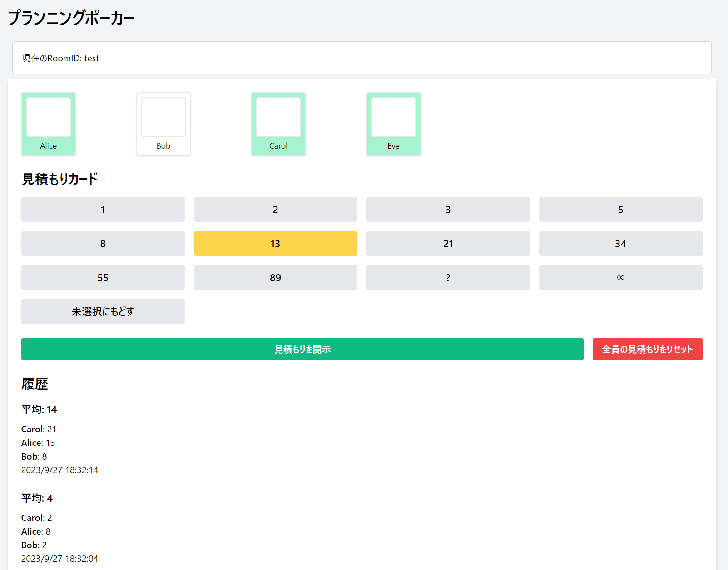This screenshot has height=570, width=728.
Task: Choose the infinity estimate card
Action: click(x=620, y=277)
